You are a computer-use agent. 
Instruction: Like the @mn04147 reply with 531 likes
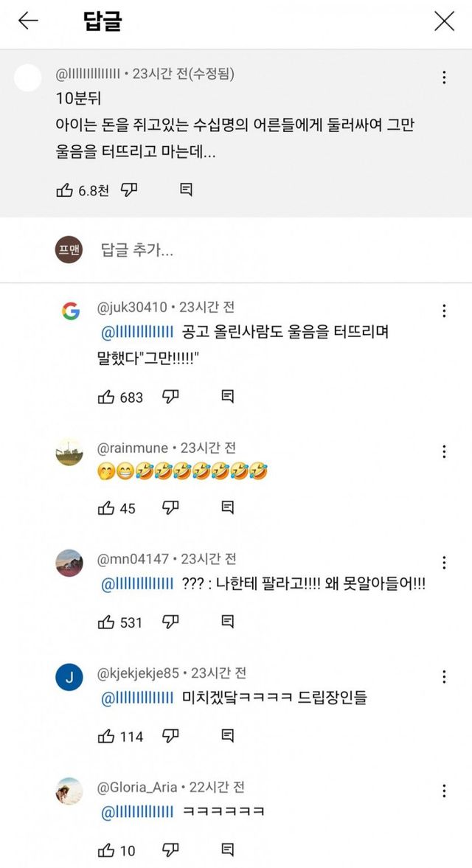tap(106, 622)
